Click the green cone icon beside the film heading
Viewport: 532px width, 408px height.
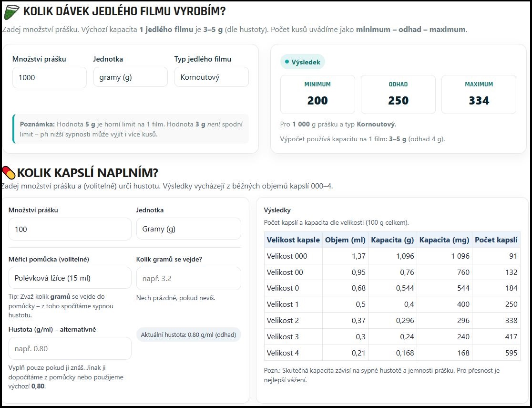point(11,12)
